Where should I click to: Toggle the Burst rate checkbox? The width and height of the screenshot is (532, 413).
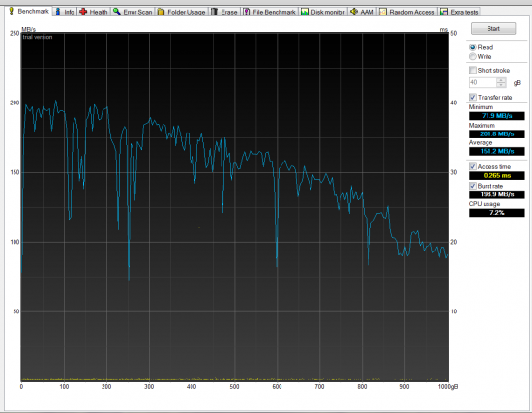473,186
